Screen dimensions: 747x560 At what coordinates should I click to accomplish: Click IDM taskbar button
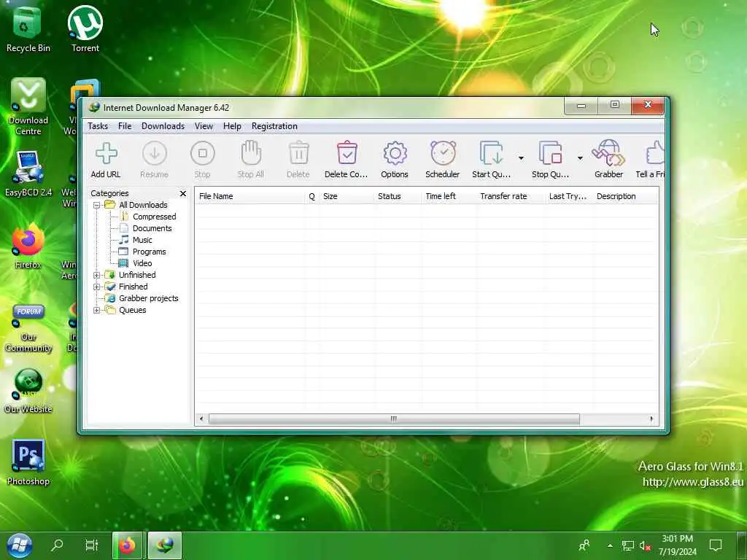tap(165, 545)
